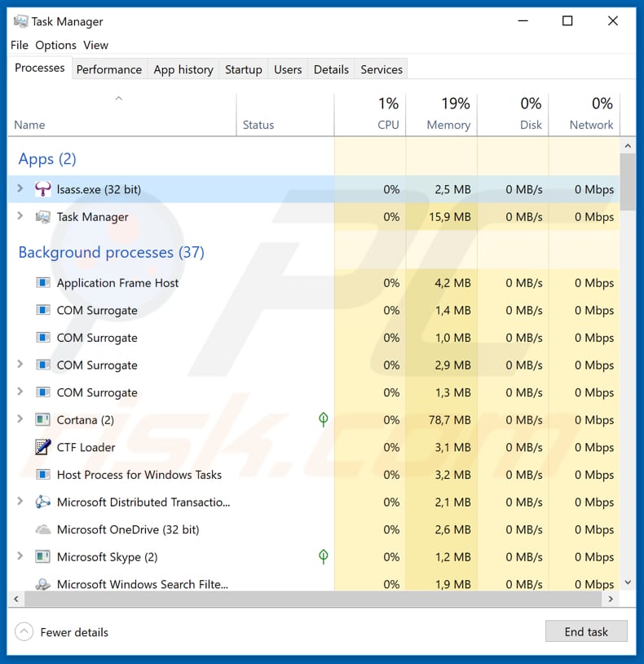
Task: Click Task Manager's 15,9 MB memory value
Action: (x=450, y=217)
